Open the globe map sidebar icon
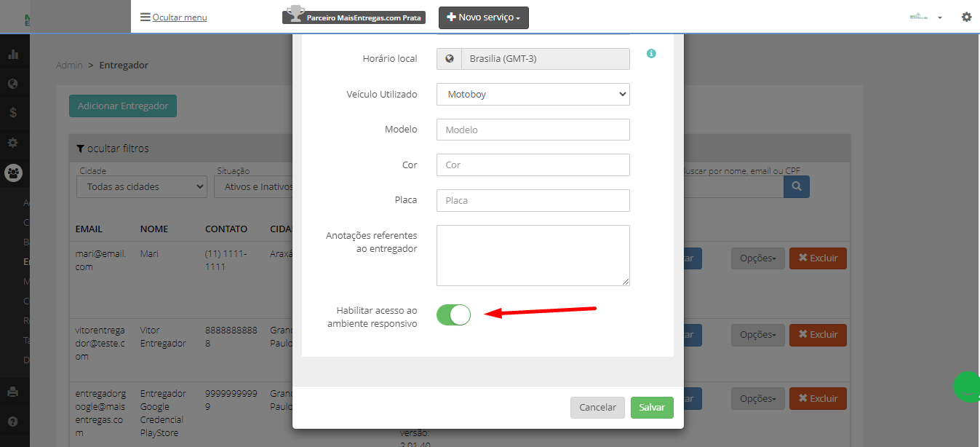 pyautogui.click(x=13, y=84)
